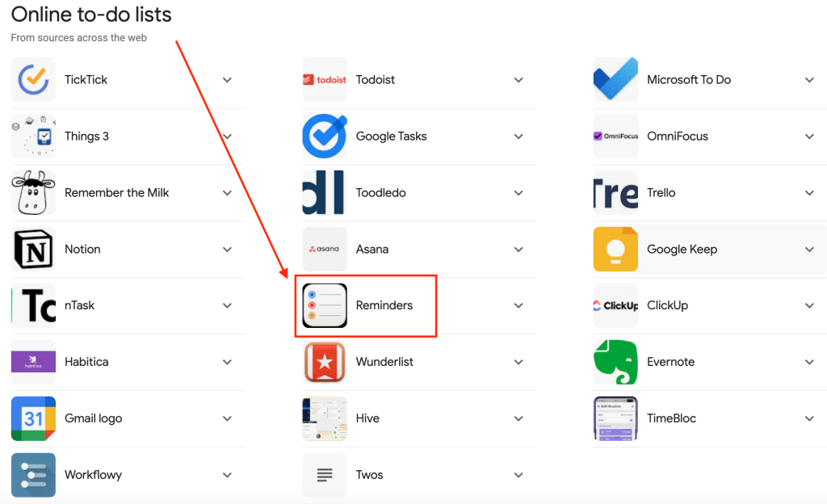Click the red Todoist logo
Viewport: 827px width, 504px height.
(x=325, y=80)
